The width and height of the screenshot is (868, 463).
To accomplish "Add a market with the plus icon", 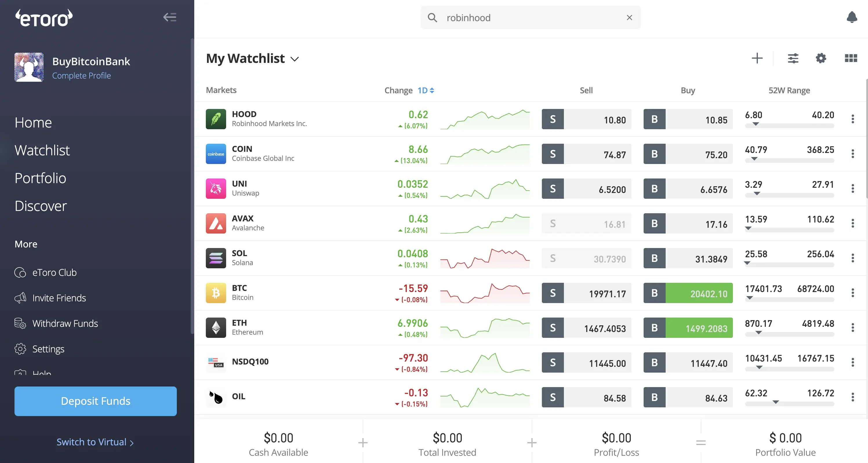I will point(757,58).
